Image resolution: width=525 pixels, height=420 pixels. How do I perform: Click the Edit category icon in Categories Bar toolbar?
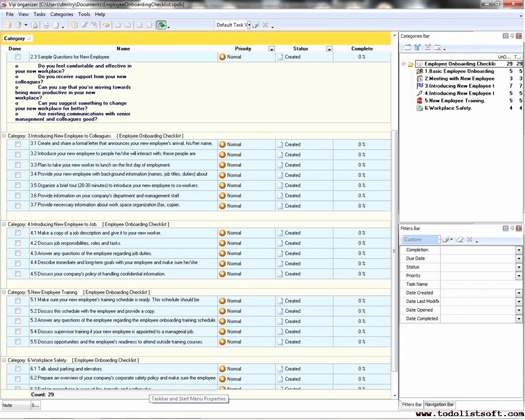428,48
